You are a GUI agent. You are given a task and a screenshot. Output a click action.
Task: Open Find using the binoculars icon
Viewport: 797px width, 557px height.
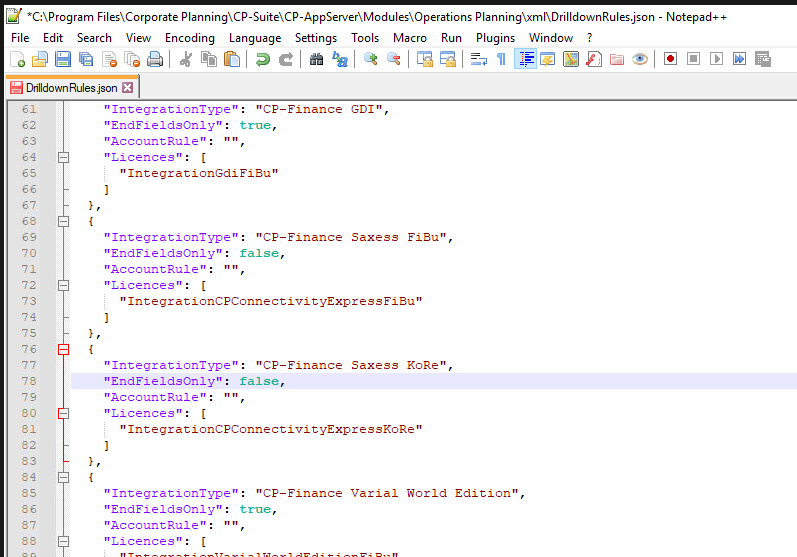click(317, 60)
